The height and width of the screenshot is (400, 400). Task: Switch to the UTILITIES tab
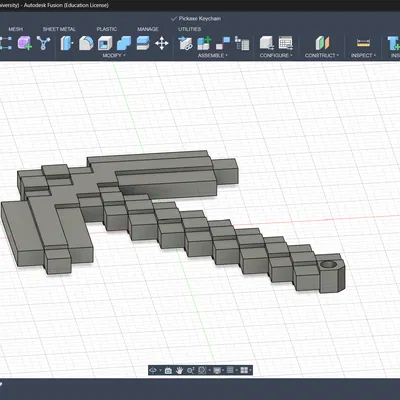pyautogui.click(x=189, y=29)
